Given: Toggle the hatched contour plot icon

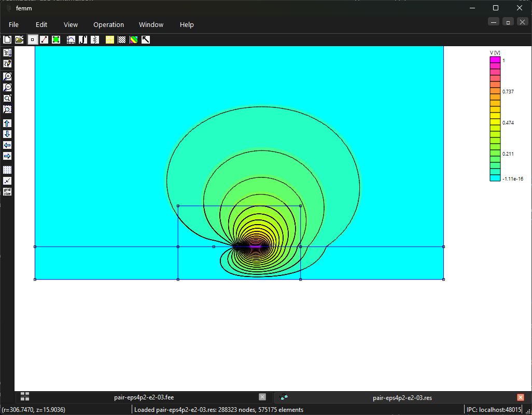Looking at the screenshot, I should (121, 40).
